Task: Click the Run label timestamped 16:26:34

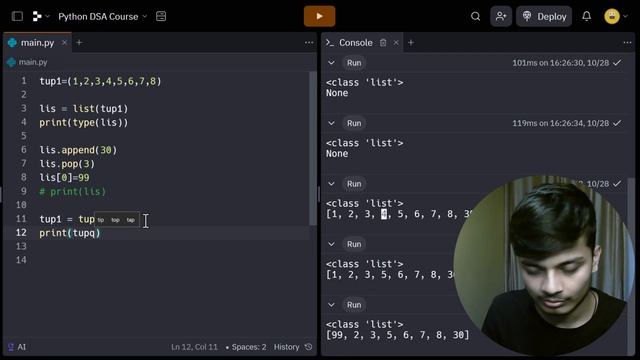Action: (354, 123)
